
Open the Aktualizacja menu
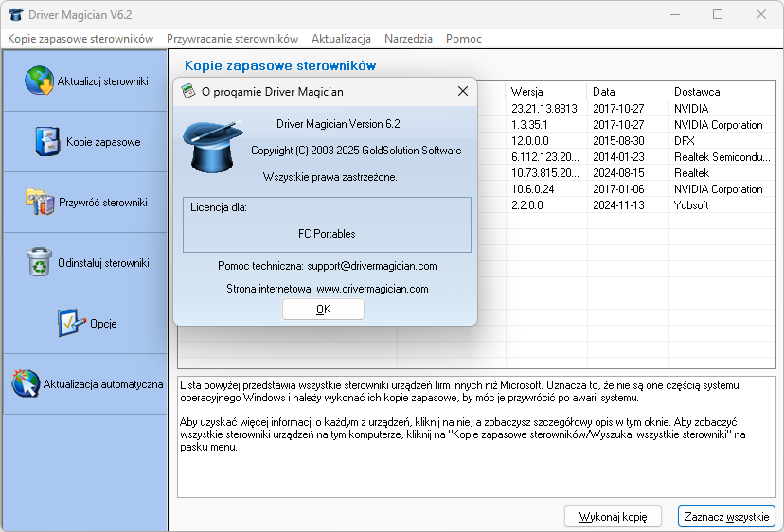(x=341, y=39)
